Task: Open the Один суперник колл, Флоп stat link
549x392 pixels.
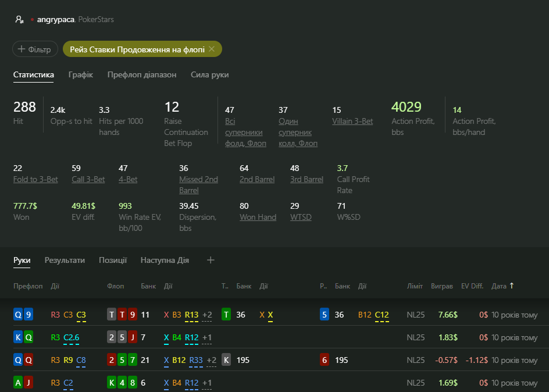Action: click(x=298, y=132)
